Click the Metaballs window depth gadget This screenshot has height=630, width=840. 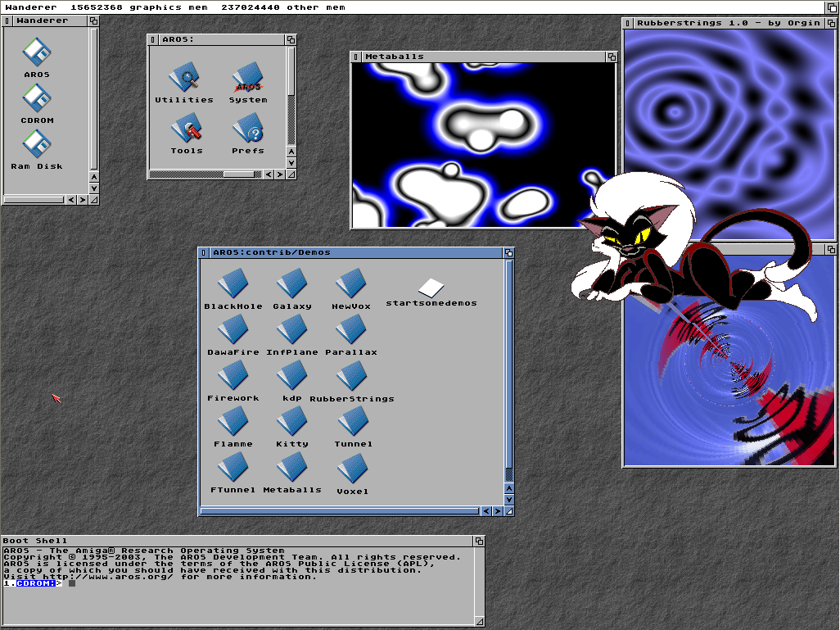tap(612, 57)
